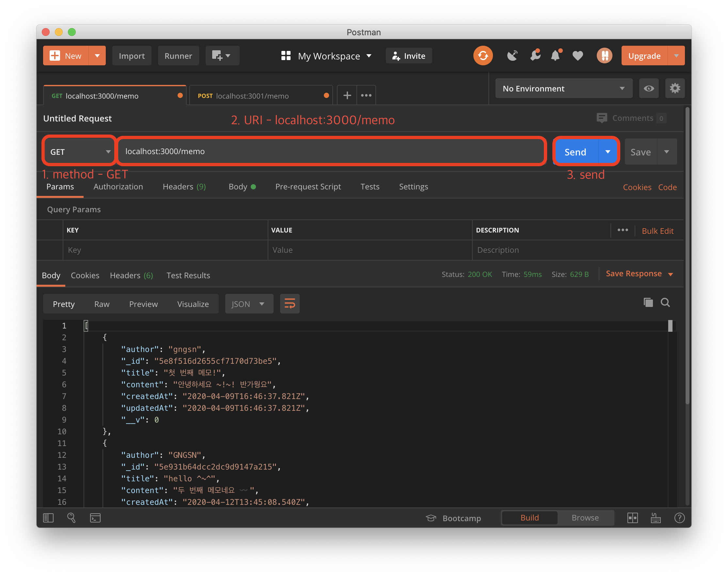The image size is (728, 576).
Task: Open the GET method dropdown
Action: point(80,152)
